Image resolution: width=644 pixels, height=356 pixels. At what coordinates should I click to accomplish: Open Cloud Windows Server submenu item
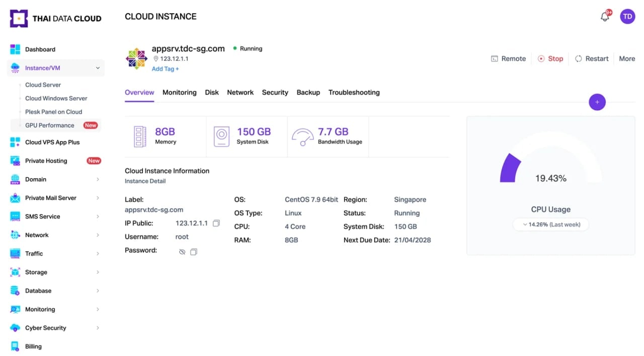point(56,98)
